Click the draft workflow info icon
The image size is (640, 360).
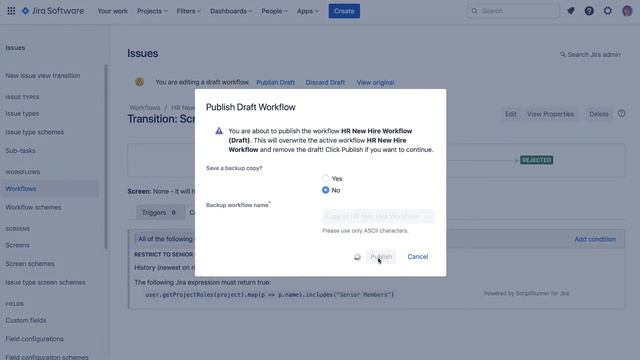(x=140, y=82)
